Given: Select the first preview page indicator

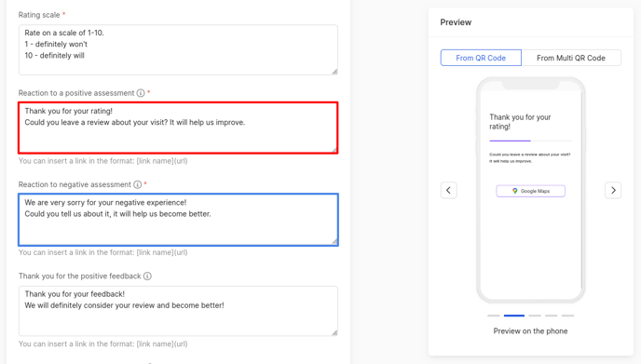Looking at the screenshot, I should point(494,316).
